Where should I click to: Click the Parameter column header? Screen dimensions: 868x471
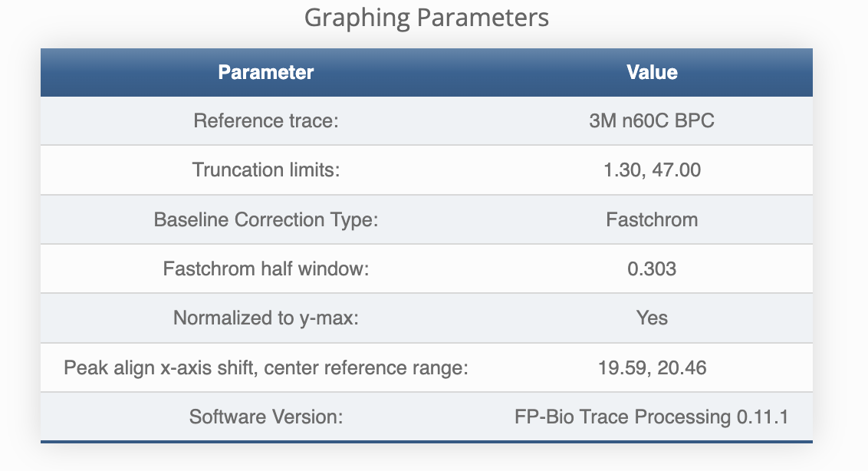click(266, 73)
